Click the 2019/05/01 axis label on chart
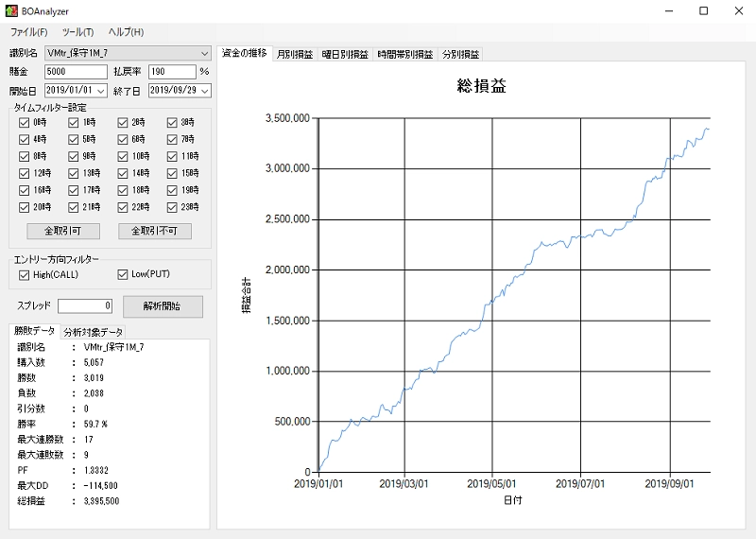Viewport: 756px width, 539px height. (491, 483)
